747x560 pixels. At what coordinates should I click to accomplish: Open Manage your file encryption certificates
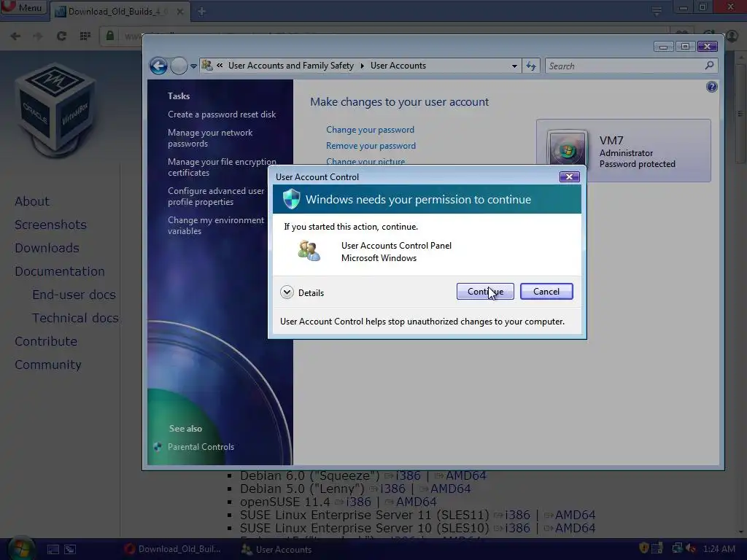(x=222, y=167)
